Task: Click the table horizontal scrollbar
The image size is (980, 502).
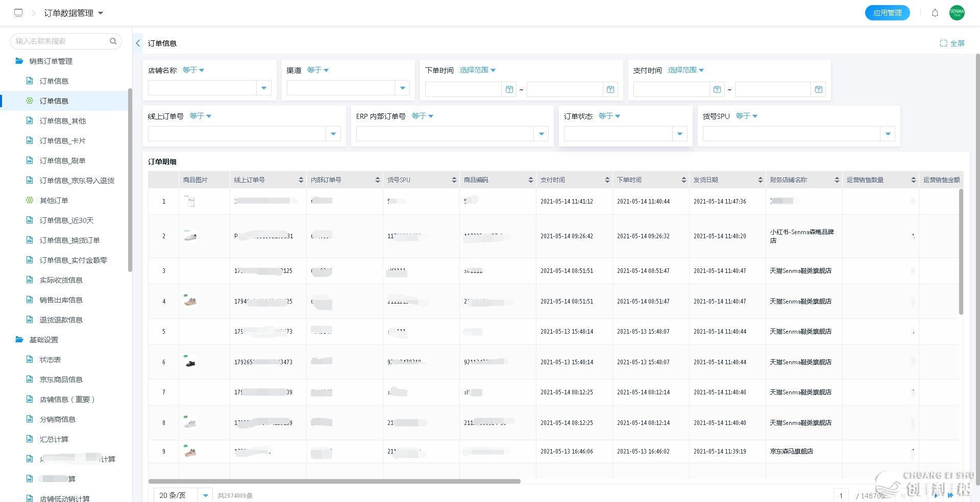Action: click(334, 481)
